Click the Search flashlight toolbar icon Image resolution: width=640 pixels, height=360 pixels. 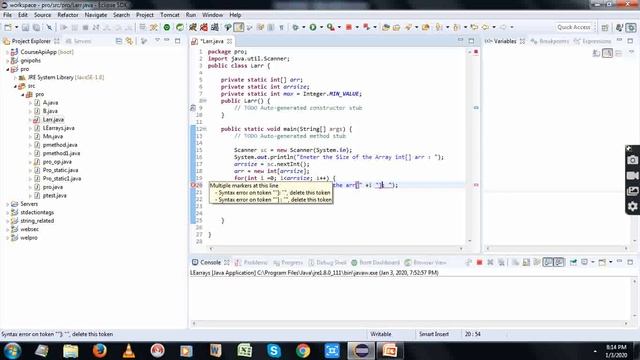click(x=409, y=27)
